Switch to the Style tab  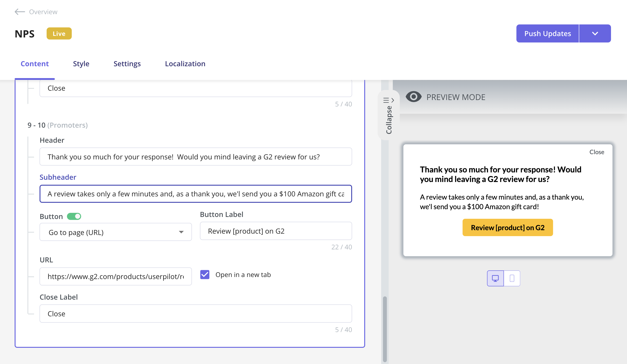click(x=81, y=64)
